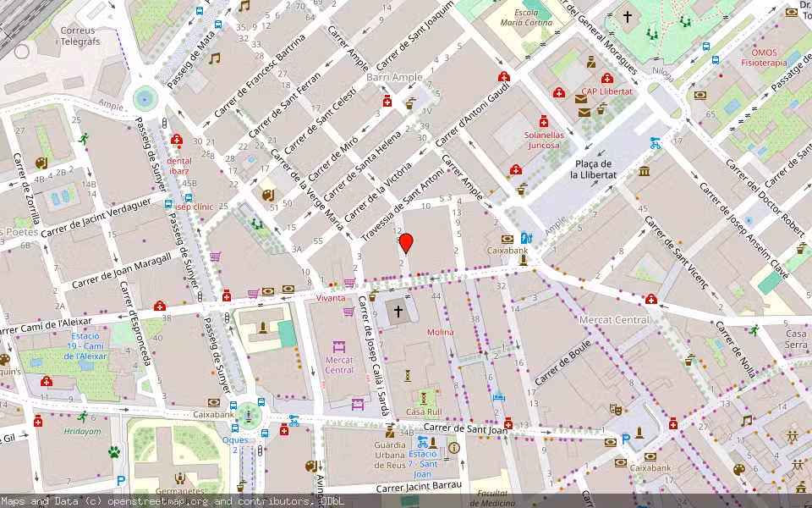Screen dimensions: 812x508
Task: Select the bicycle rental icon at Estació 7
Action: (x=422, y=439)
